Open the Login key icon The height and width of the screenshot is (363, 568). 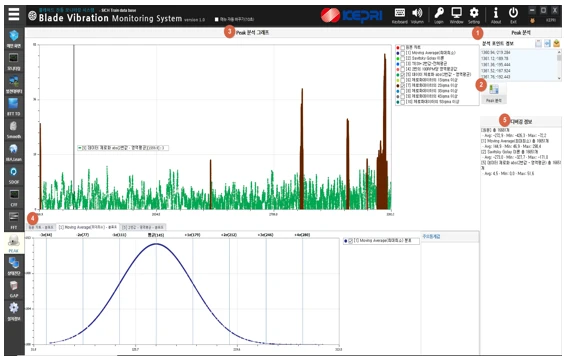click(439, 16)
